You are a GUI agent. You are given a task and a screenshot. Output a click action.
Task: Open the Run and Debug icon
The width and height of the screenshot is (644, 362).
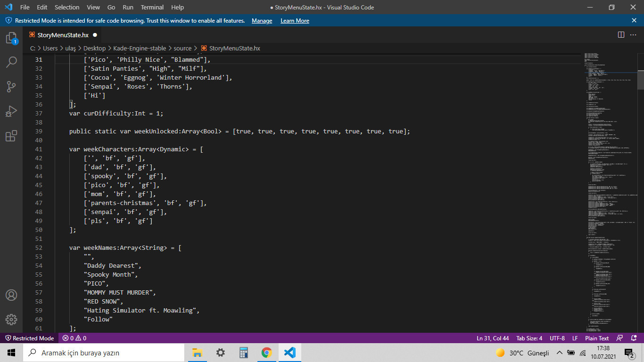coord(11,111)
